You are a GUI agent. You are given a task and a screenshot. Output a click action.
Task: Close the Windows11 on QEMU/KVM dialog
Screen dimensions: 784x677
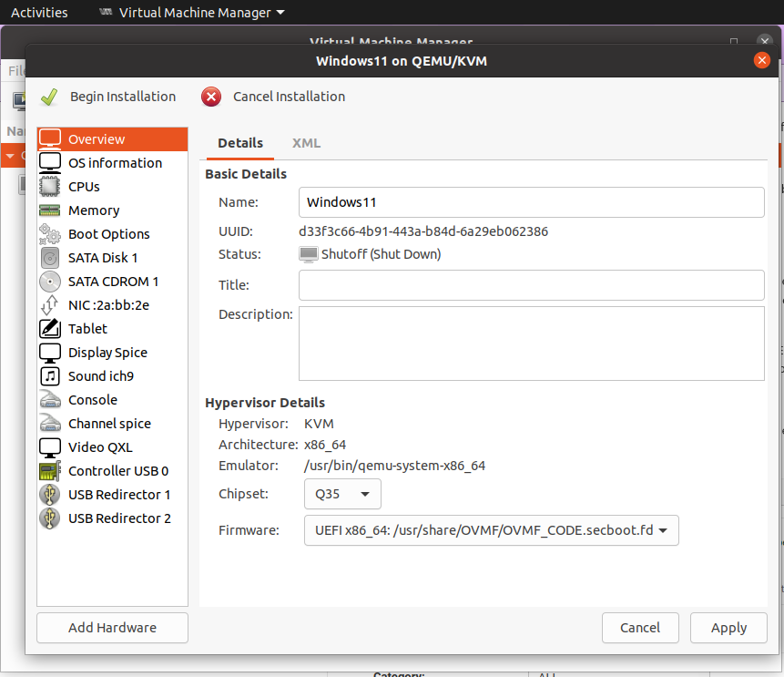(761, 60)
